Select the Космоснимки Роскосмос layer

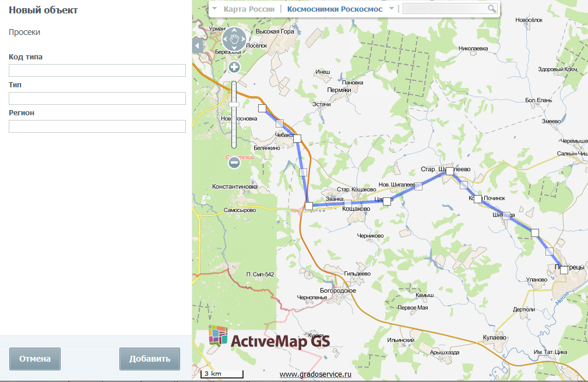tap(335, 9)
